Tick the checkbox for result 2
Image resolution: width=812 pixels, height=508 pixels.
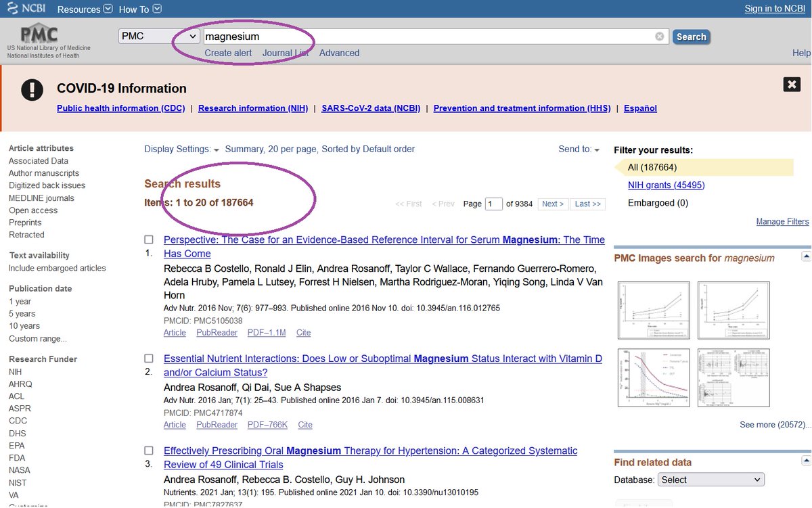click(149, 359)
